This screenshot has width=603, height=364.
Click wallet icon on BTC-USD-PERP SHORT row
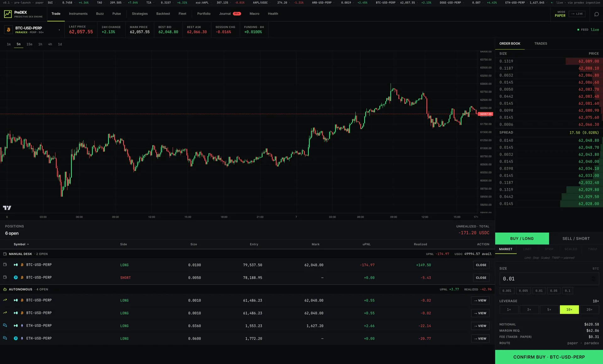[5, 277]
